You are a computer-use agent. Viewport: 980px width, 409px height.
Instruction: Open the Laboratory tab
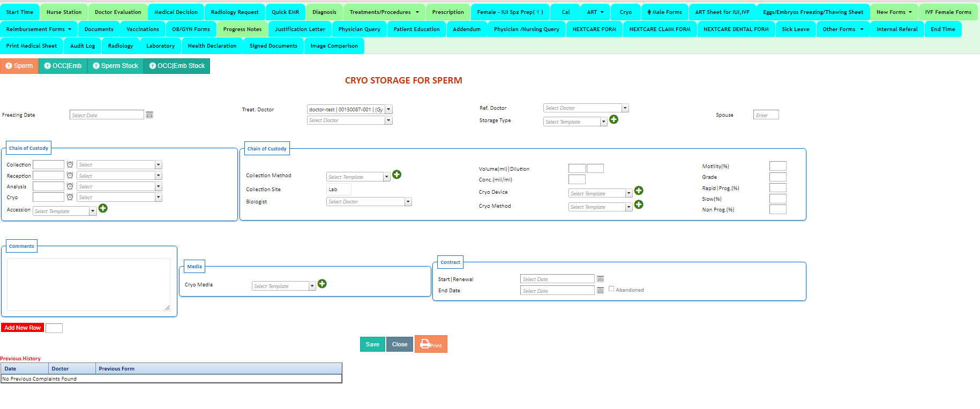160,46
